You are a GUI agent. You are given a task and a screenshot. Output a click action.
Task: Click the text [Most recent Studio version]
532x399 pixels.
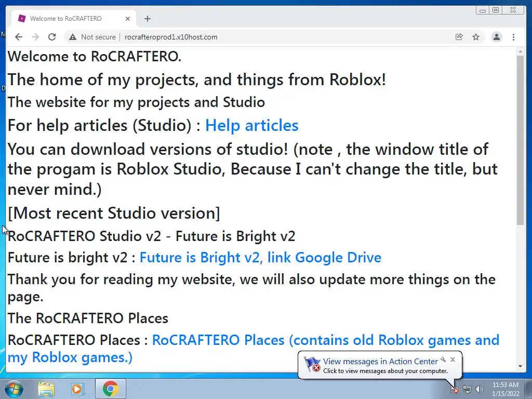click(x=114, y=214)
